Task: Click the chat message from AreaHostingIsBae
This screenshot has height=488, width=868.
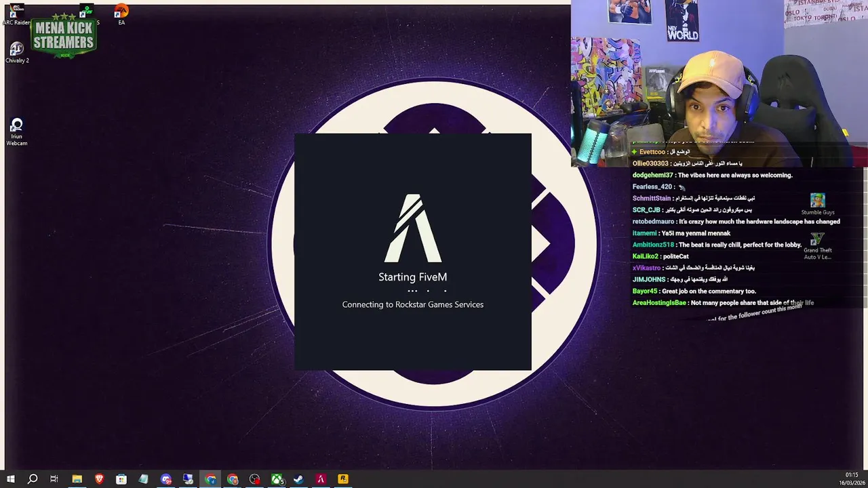Action: coord(723,303)
